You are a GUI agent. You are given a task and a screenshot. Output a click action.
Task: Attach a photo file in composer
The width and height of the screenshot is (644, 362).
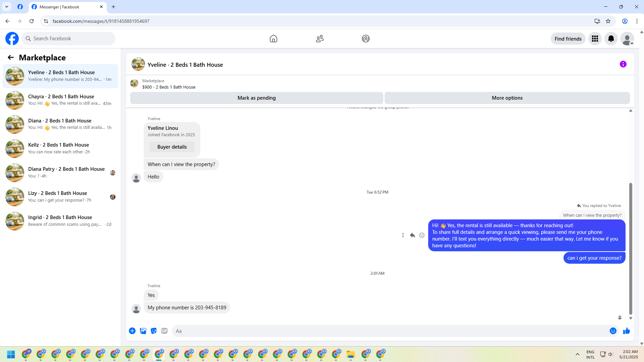143,331
